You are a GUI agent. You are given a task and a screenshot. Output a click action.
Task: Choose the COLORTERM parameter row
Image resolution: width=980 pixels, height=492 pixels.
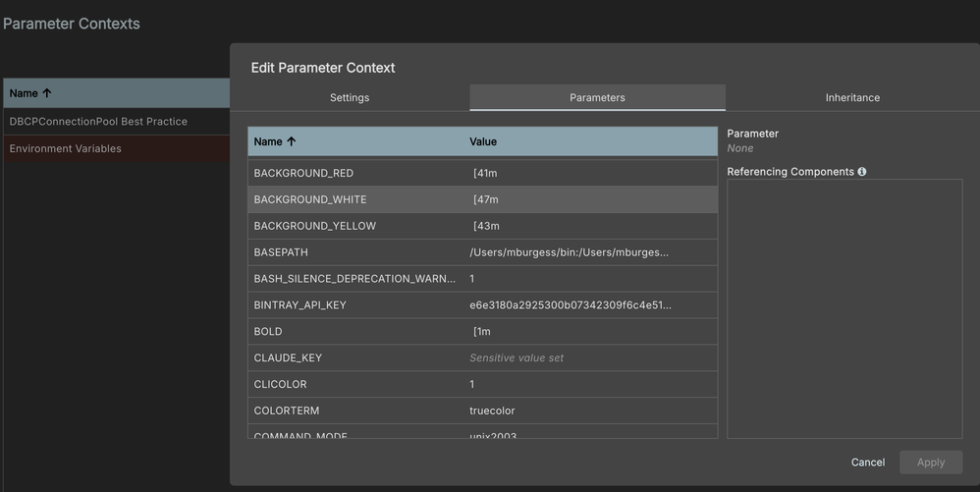pyautogui.click(x=287, y=411)
